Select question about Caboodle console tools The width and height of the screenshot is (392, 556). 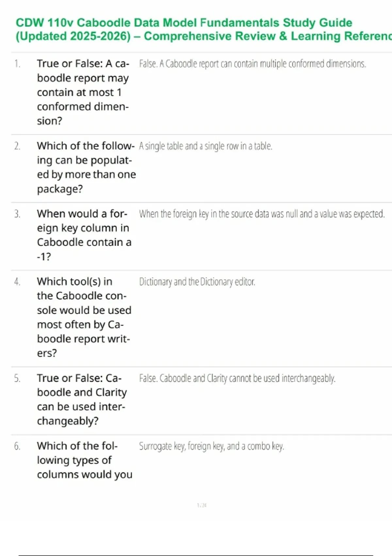[84, 317]
